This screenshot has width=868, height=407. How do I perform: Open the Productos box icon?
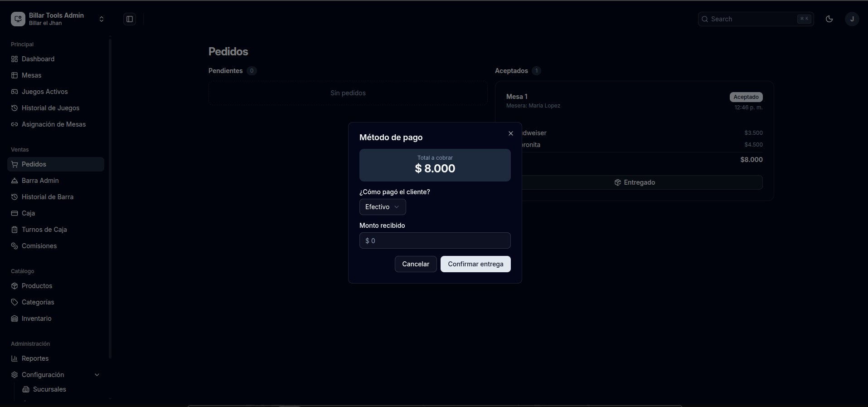point(15,286)
